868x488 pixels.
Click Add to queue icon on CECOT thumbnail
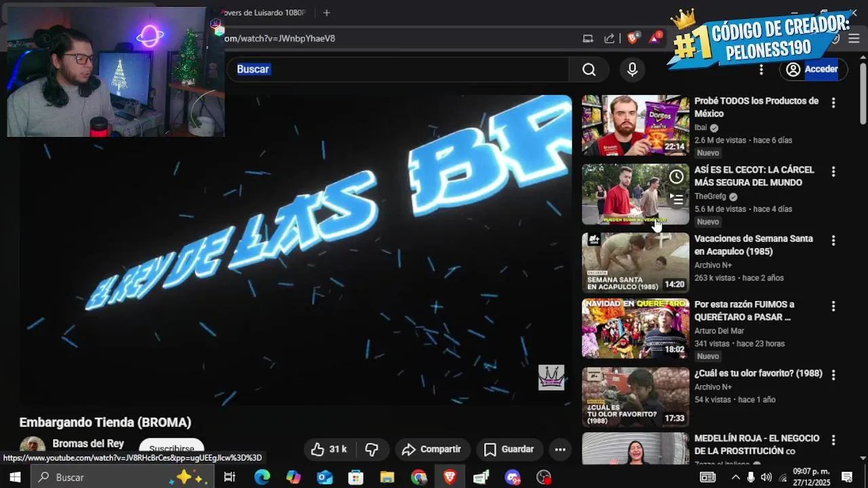(676, 199)
